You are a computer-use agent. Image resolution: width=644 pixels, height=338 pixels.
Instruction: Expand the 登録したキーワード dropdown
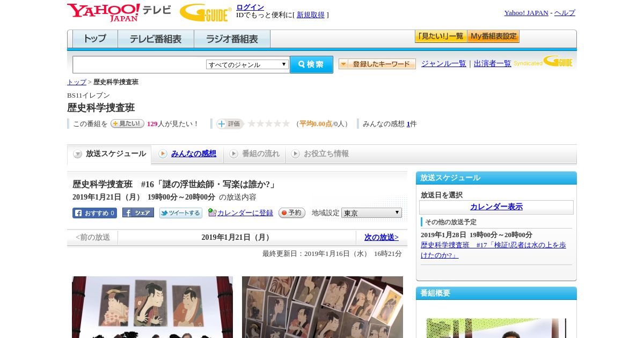[x=377, y=64]
